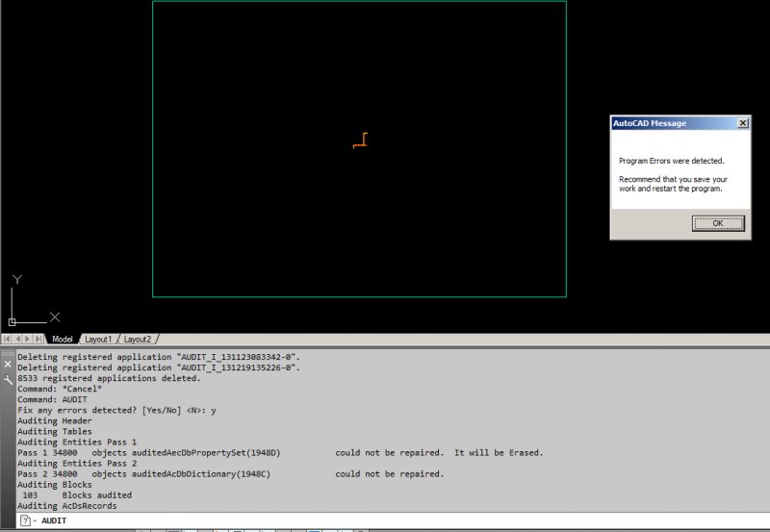Click 'Auditing Entities Pass 1' line
Viewport: 770px width, 532px height.
point(77,443)
